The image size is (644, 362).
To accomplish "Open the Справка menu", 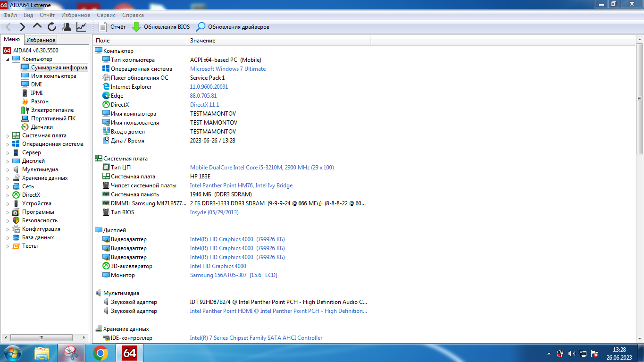I will (x=133, y=15).
